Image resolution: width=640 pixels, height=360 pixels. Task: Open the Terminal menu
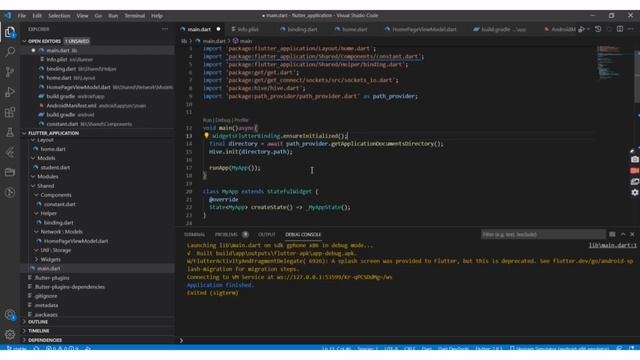pos(135,16)
